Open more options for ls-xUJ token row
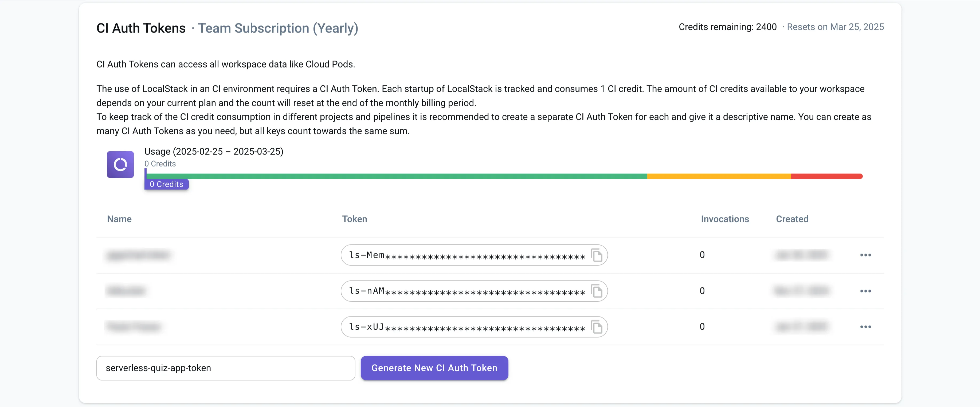Viewport: 980px width, 407px height. 865,327
